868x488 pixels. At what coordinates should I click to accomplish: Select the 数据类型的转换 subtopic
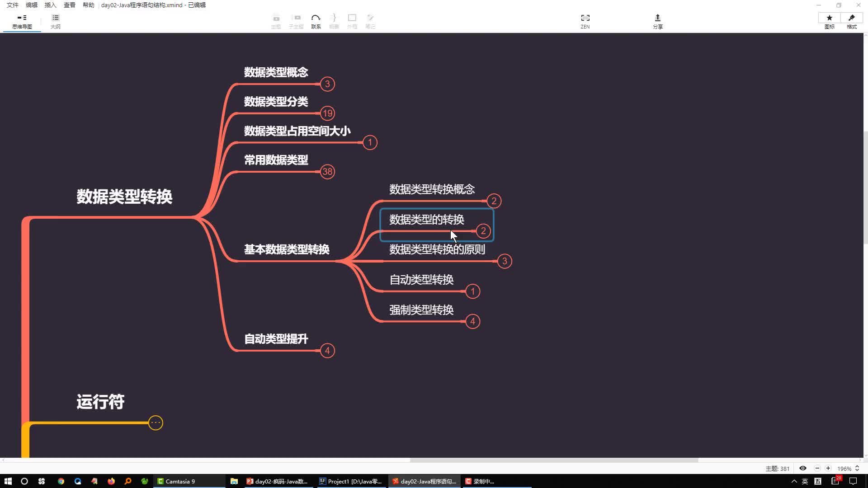point(426,220)
